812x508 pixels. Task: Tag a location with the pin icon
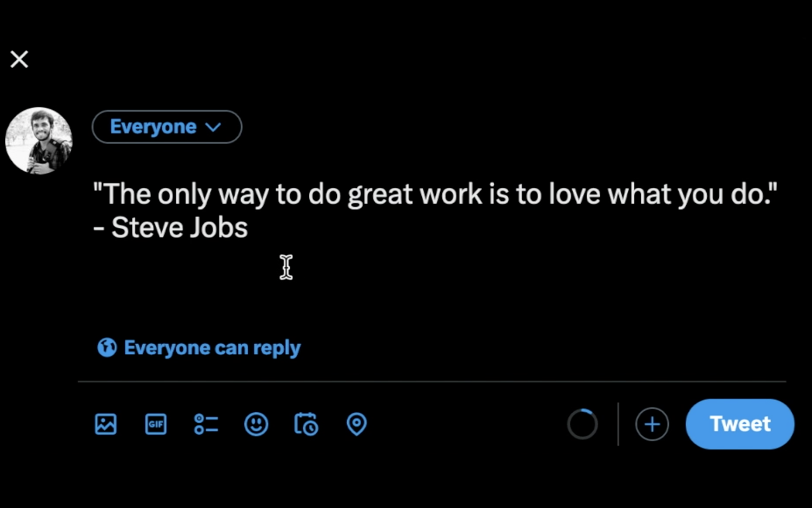pos(357,424)
